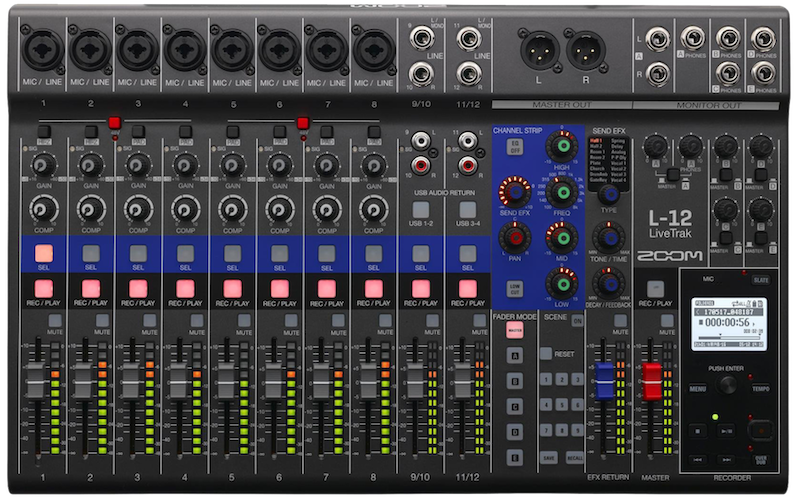The width and height of the screenshot is (800, 499).
Task: Click the scene RECALL button
Action: [x=575, y=458]
